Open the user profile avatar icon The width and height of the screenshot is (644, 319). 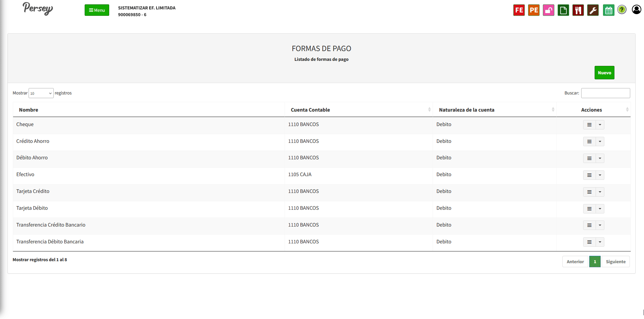(x=636, y=9)
